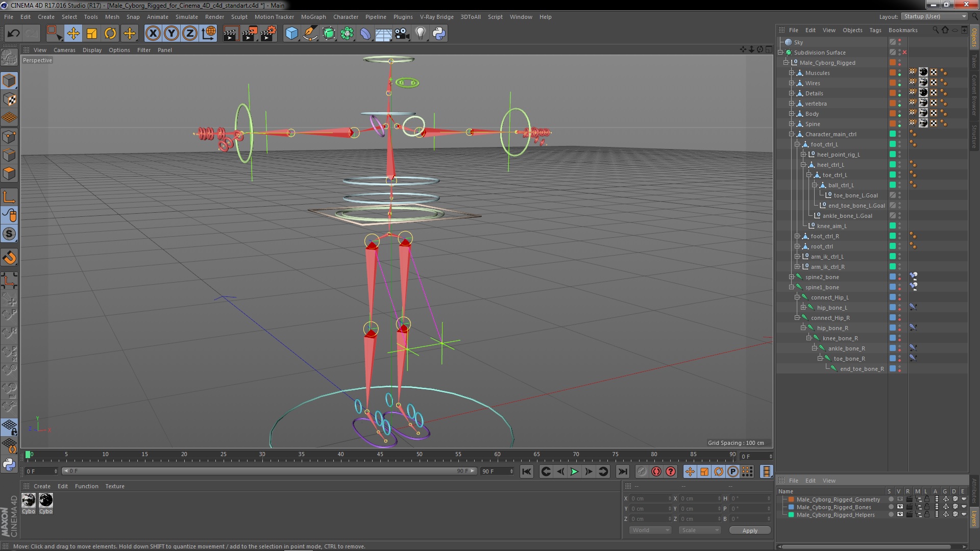
Task: Open material manager Texture menu
Action: (114, 486)
